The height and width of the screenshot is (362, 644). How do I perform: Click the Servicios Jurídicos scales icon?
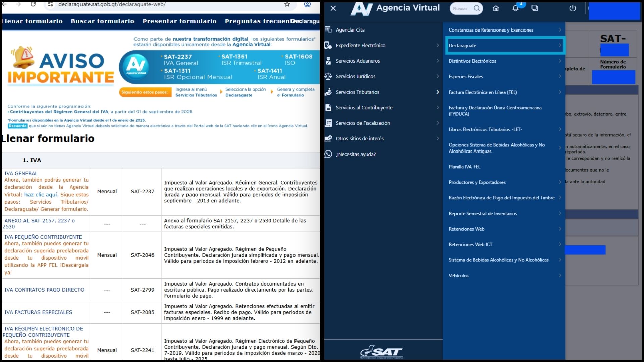click(328, 76)
